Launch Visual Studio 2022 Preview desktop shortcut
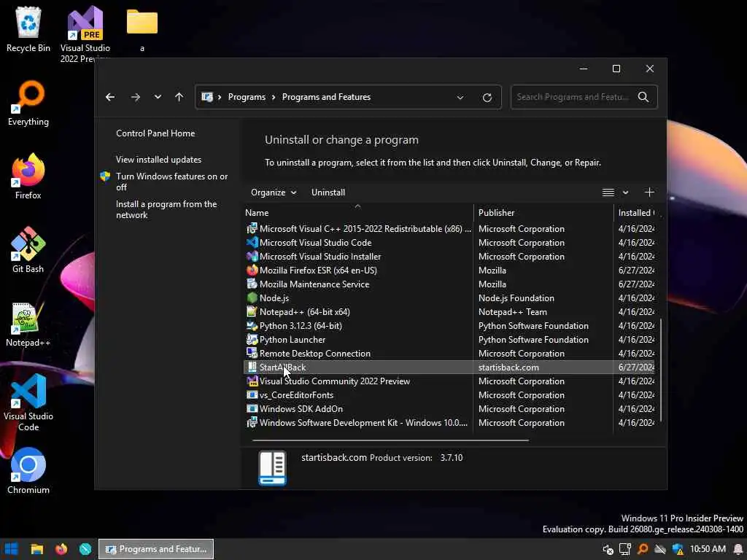747x560 pixels. (x=85, y=34)
